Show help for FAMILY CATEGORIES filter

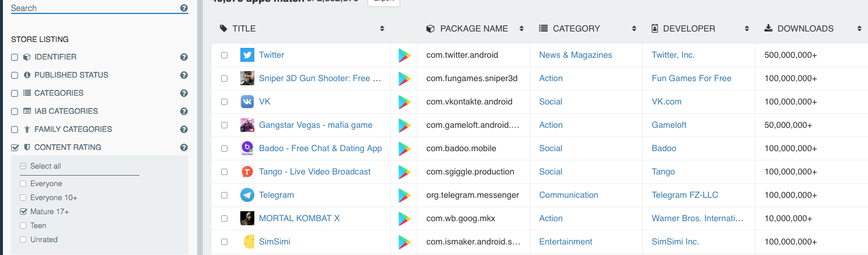point(184,130)
